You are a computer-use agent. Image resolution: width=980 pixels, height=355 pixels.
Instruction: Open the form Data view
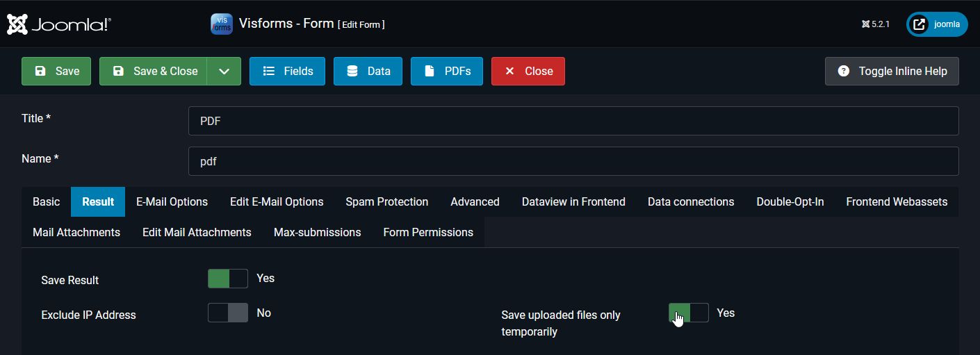click(x=368, y=71)
